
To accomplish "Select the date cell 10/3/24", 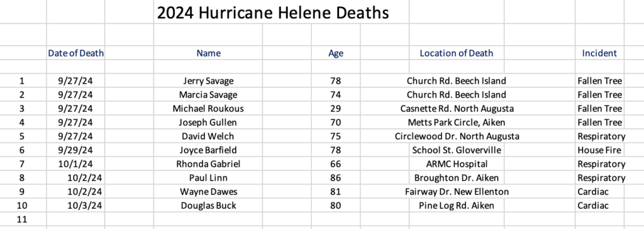I will (76, 206).
